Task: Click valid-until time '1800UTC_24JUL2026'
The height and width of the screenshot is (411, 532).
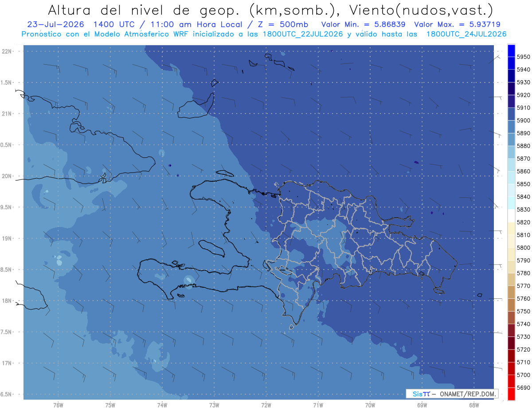Action: click(466, 34)
